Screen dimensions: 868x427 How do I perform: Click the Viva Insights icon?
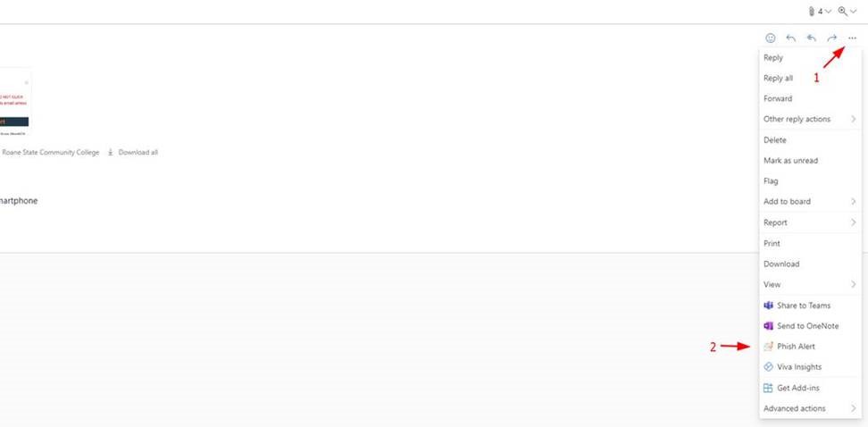pos(768,367)
